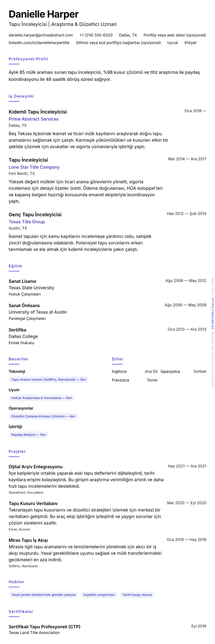Click the Sertifikalı Tapu Profesyoneli (CTP) title
This screenshot has width=215, height=644.
coord(44,627)
